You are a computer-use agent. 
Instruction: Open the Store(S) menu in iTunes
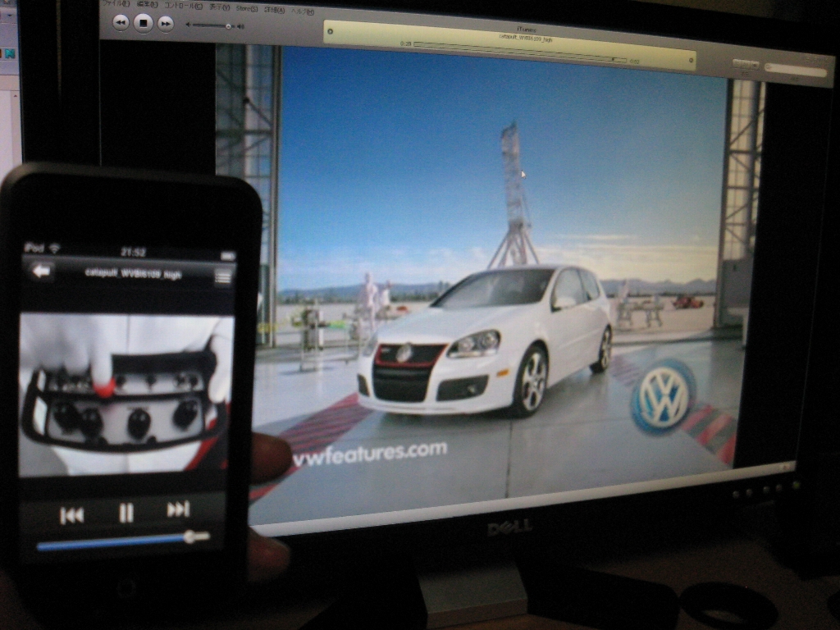[x=246, y=8]
